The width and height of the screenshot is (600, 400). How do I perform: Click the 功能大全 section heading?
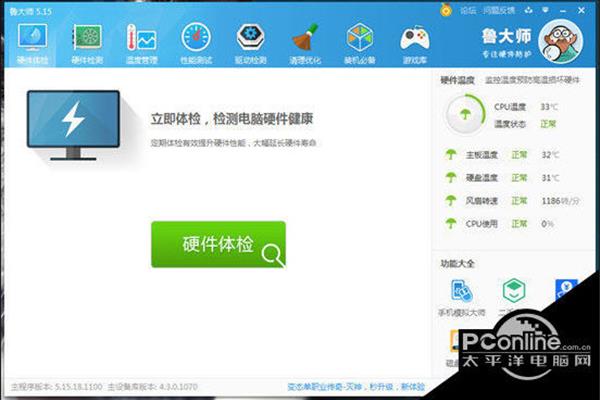point(457,263)
